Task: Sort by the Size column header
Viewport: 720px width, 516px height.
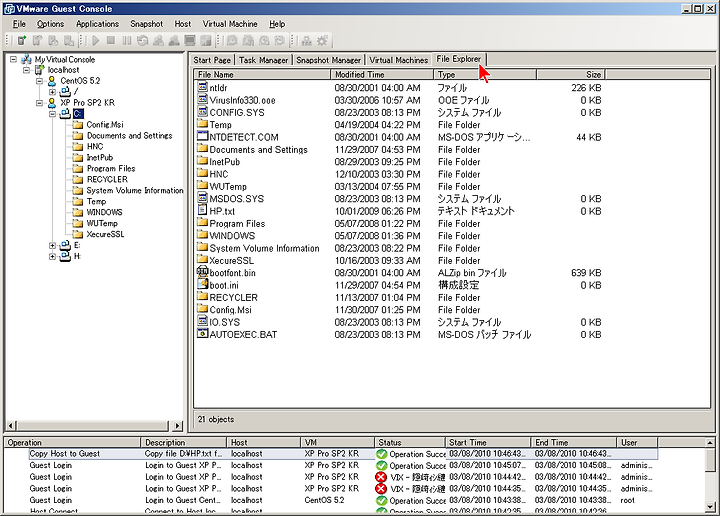Action: tap(571, 74)
